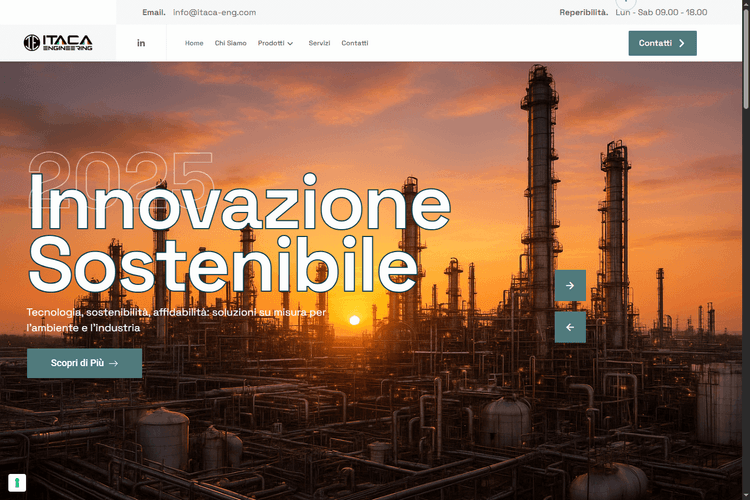This screenshot has width=750, height=500.
Task: Select Servizi in the navigation bar
Action: 319,43
